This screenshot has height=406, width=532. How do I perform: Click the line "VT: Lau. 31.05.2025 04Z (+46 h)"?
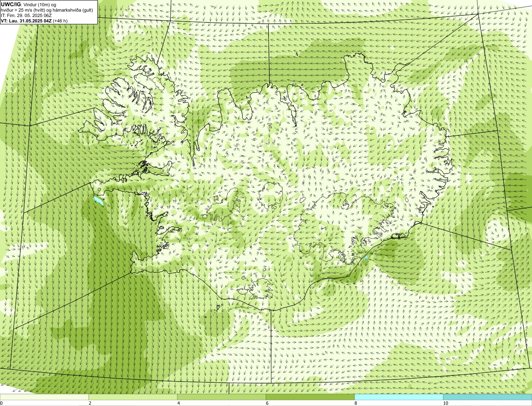tap(34, 21)
